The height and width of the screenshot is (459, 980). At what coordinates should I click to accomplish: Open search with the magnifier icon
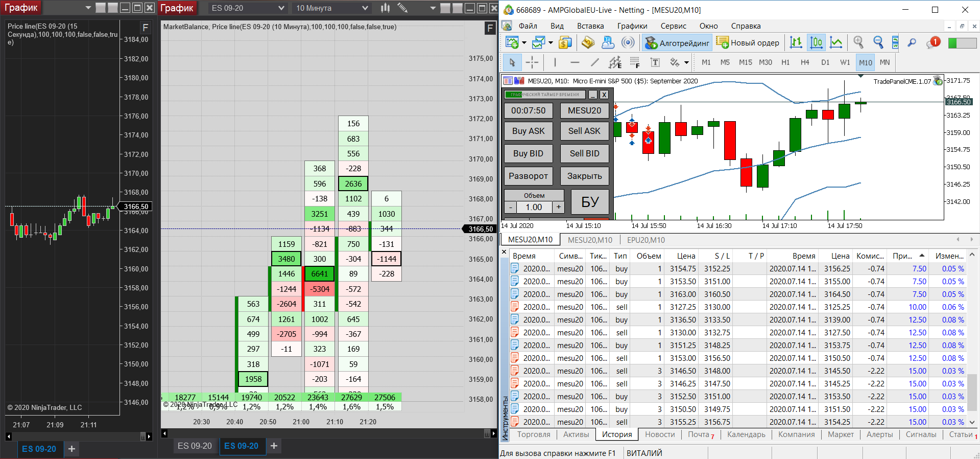912,43
